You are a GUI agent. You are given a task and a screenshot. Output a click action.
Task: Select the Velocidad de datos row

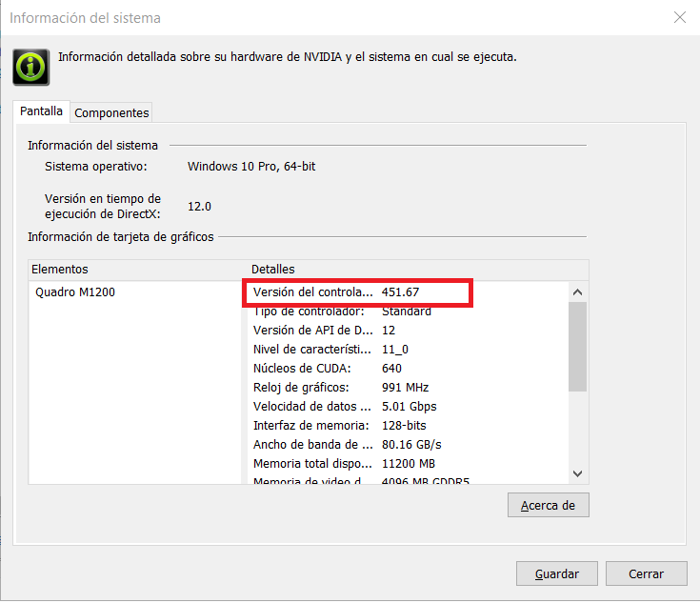[408, 407]
